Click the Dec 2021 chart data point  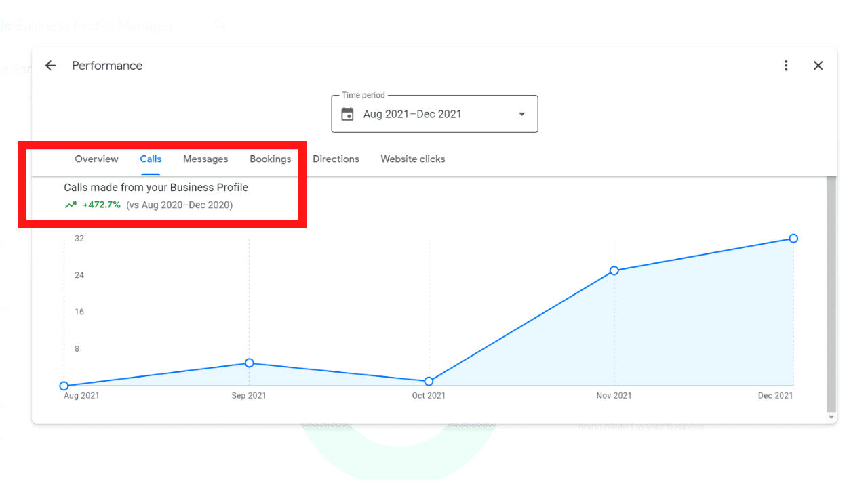(x=793, y=239)
